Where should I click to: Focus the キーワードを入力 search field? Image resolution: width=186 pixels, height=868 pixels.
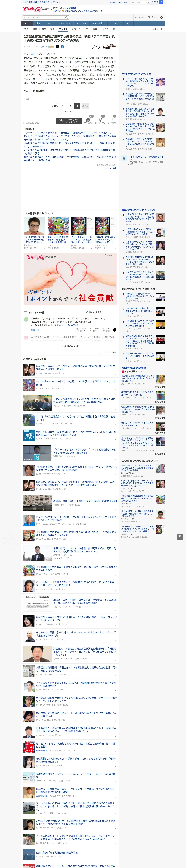click(x=44, y=17)
